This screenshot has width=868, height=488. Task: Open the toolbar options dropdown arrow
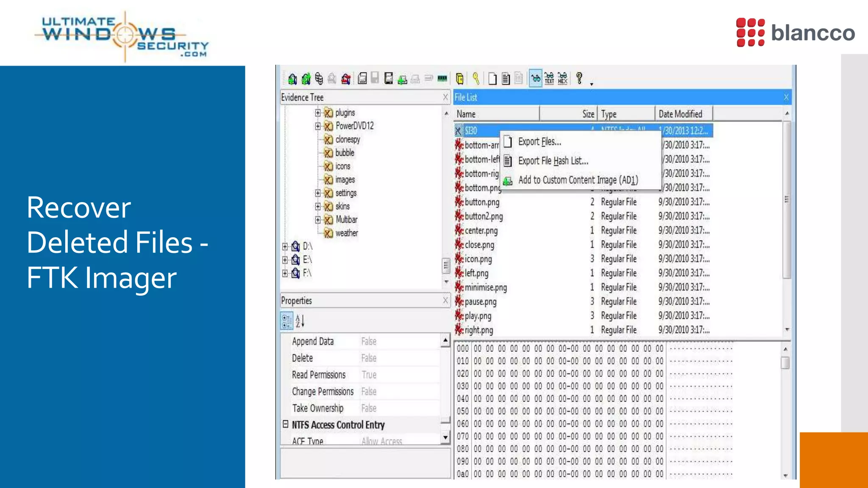[x=592, y=84]
